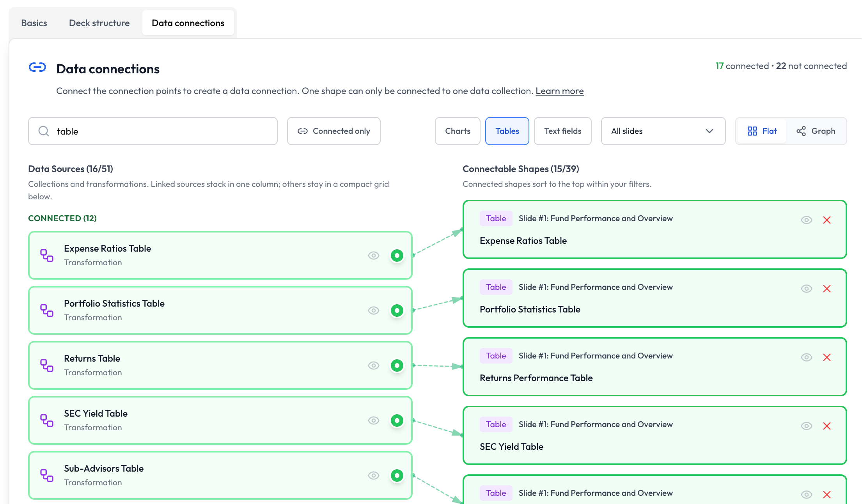The height and width of the screenshot is (504, 862).
Task: Switch to the Graph view
Action: 816,131
